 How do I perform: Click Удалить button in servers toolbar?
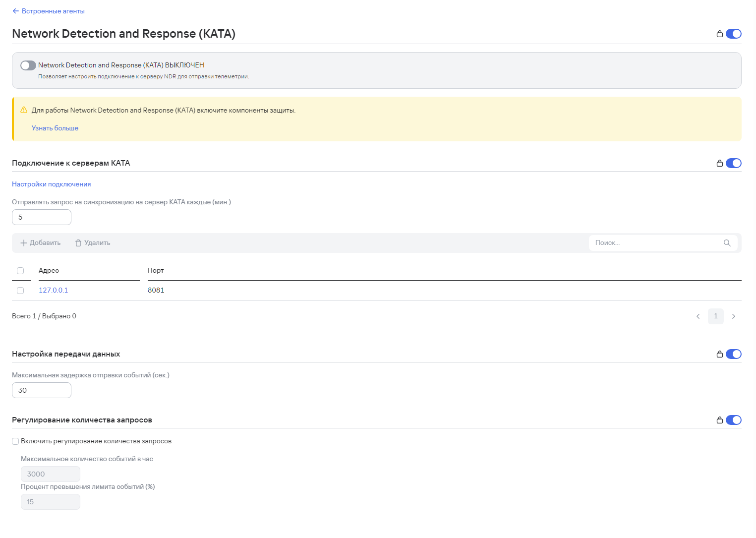[x=93, y=243]
